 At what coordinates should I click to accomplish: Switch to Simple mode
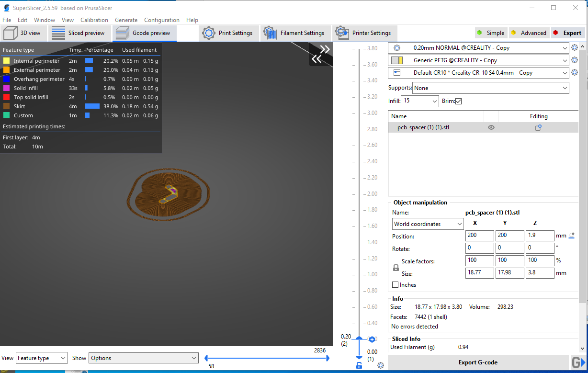[490, 33]
